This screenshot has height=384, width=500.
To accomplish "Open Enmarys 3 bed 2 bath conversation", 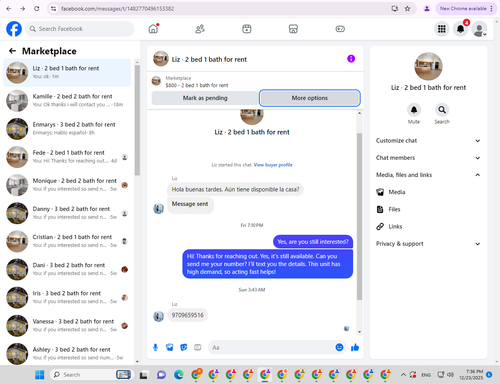I will [x=67, y=129].
